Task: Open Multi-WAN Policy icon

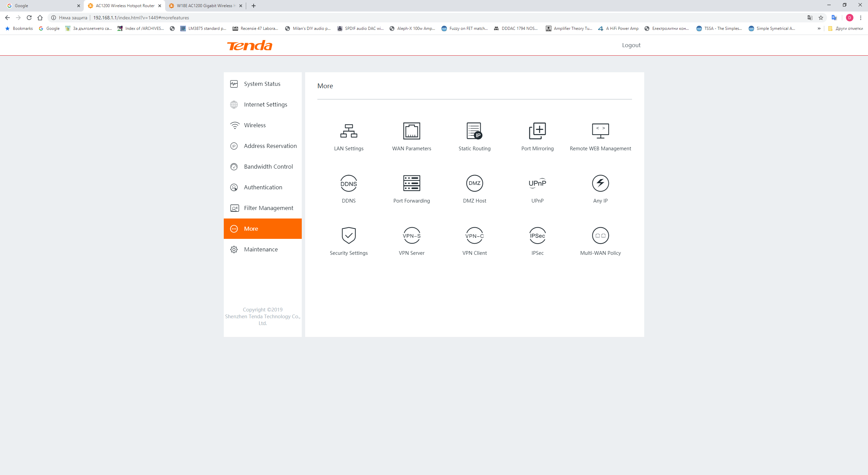Action: point(600,235)
